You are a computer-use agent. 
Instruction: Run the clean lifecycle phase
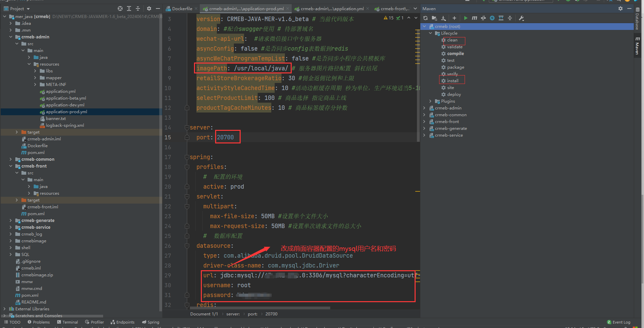pos(452,40)
